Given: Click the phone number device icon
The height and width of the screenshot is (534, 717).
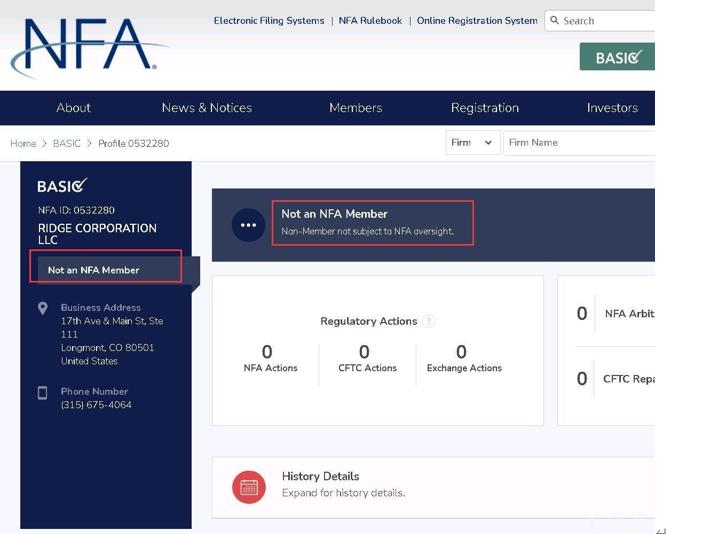Looking at the screenshot, I should [x=43, y=393].
